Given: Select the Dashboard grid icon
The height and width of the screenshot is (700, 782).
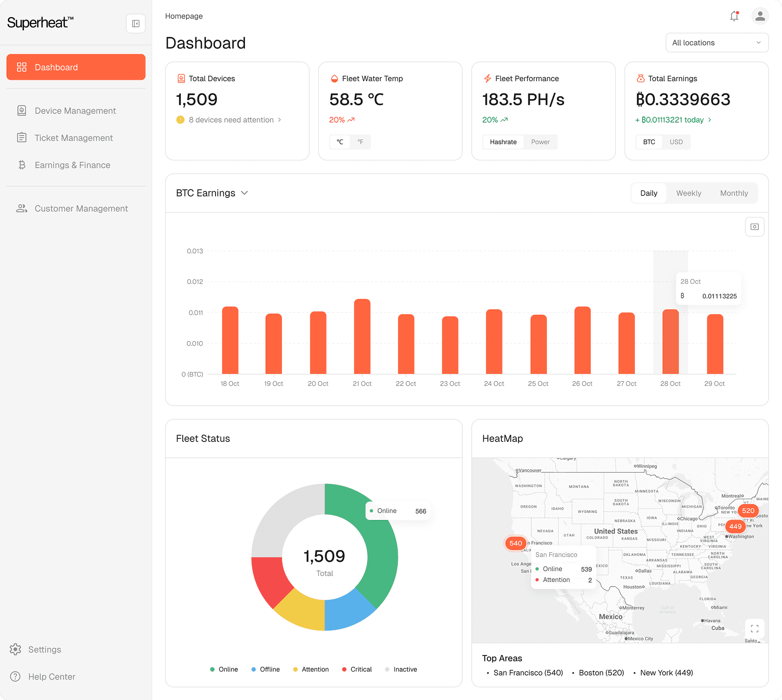Looking at the screenshot, I should pyautogui.click(x=22, y=67).
